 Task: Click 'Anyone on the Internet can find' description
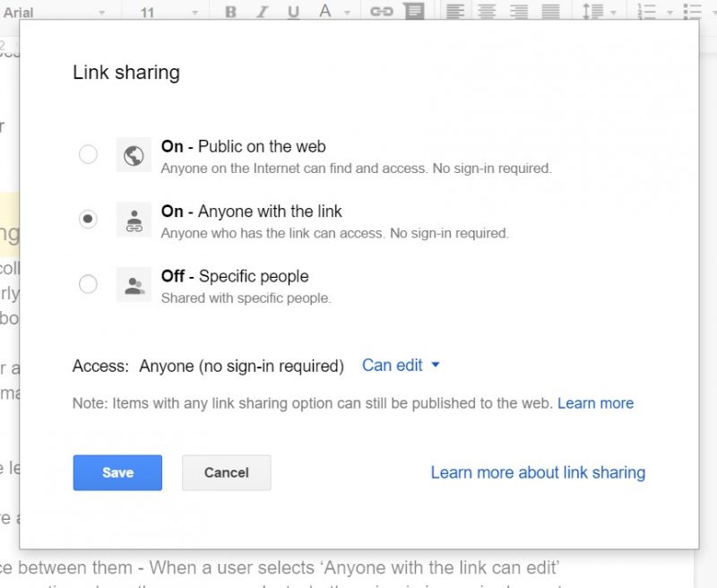[x=357, y=169]
